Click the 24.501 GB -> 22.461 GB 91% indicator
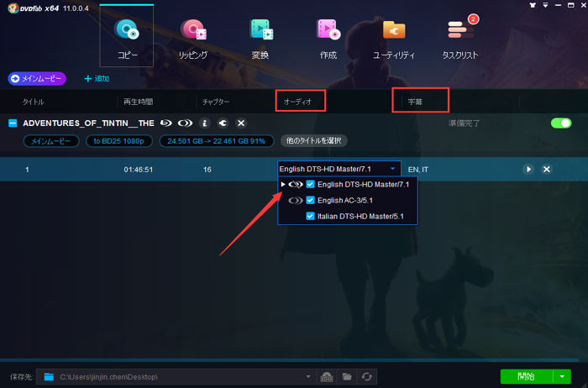The image size is (588, 388). pyautogui.click(x=217, y=141)
